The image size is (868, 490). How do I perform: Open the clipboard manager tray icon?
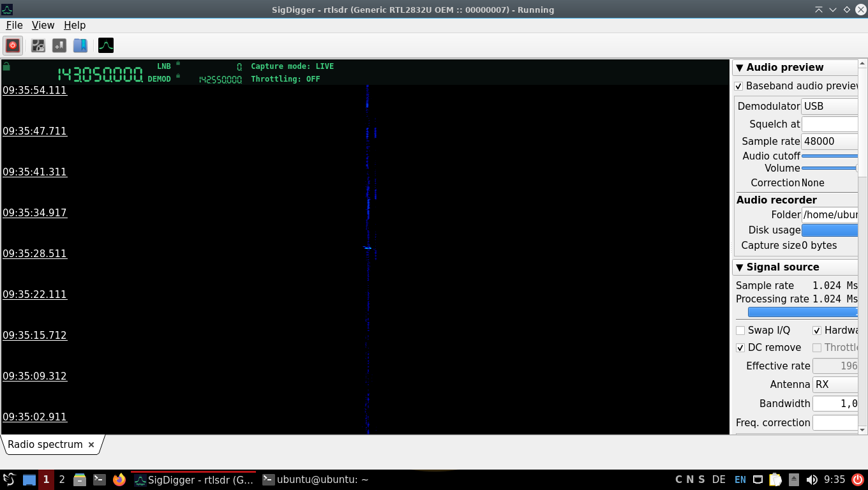click(x=775, y=480)
